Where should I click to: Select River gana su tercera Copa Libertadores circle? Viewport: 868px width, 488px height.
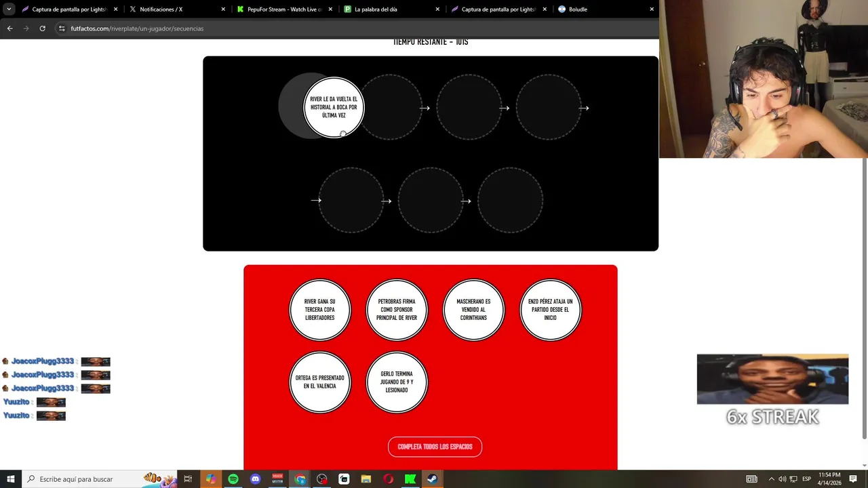319,310
